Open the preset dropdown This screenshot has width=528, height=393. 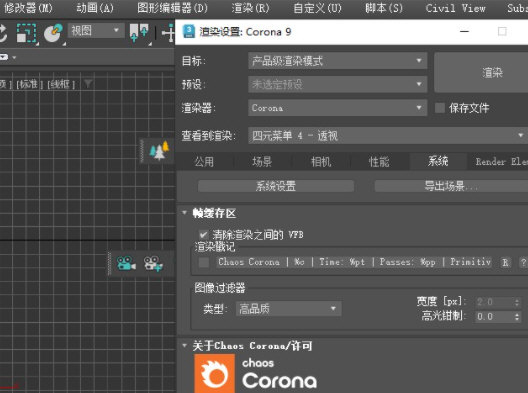coord(338,84)
